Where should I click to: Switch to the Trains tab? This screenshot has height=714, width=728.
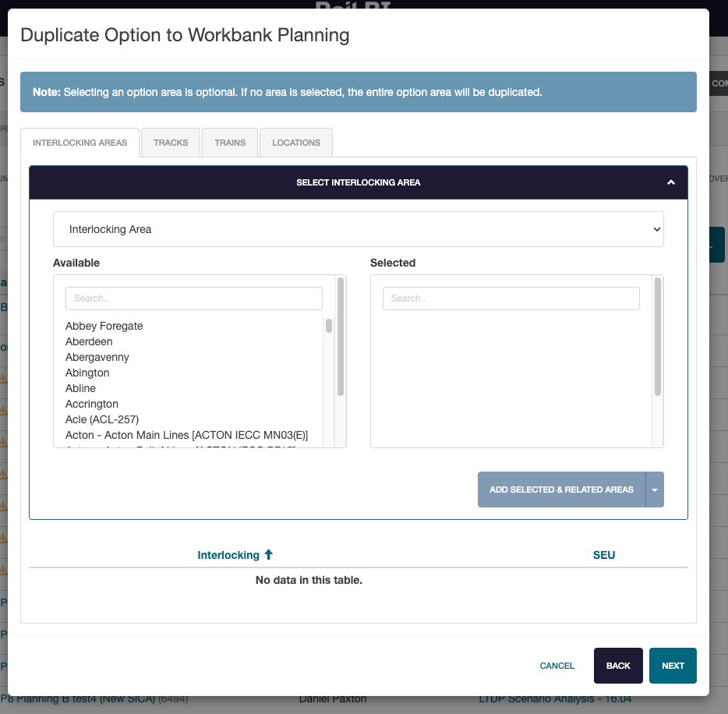click(x=230, y=143)
